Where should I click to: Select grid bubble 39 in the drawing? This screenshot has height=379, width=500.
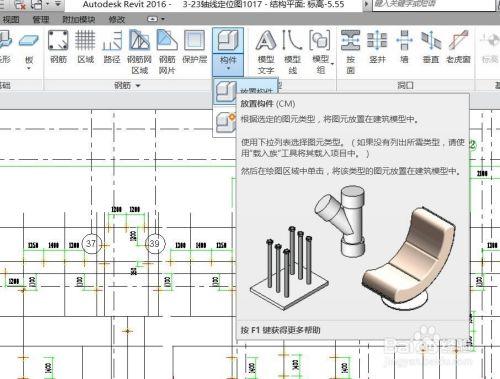click(x=154, y=243)
